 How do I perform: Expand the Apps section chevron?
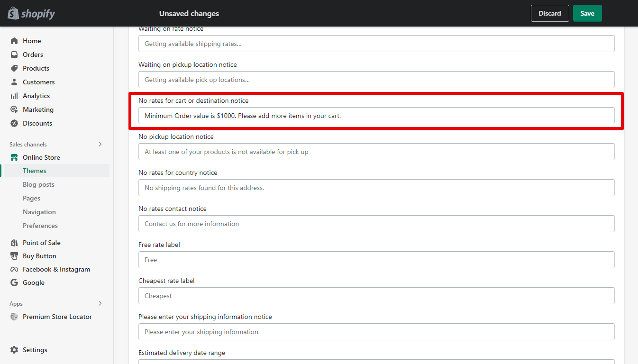click(100, 303)
